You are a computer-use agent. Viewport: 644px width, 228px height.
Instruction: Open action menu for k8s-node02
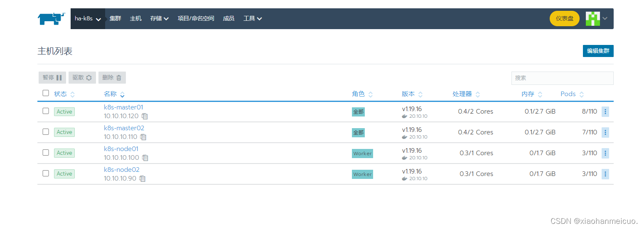(605, 174)
